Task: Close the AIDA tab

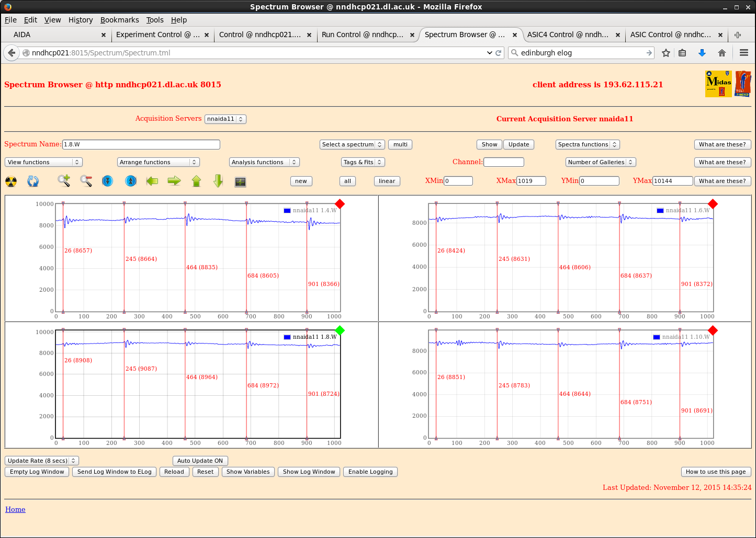Action: coord(104,35)
